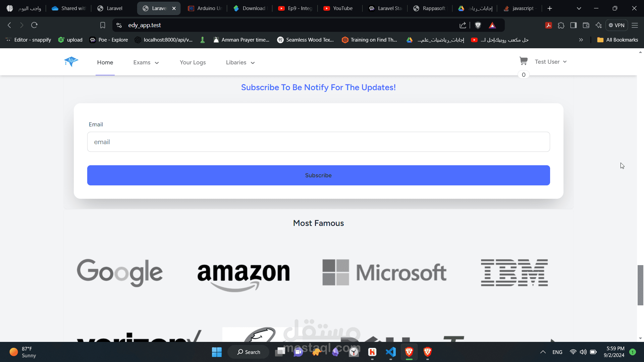The height and width of the screenshot is (362, 644).
Task: Switch to the YouTube browser tab
Action: [339, 8]
